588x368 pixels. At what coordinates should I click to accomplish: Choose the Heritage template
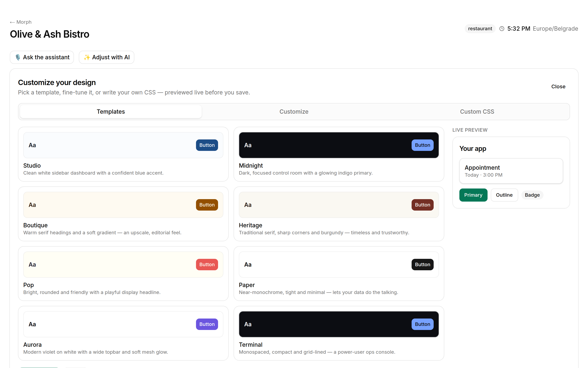[339, 214]
